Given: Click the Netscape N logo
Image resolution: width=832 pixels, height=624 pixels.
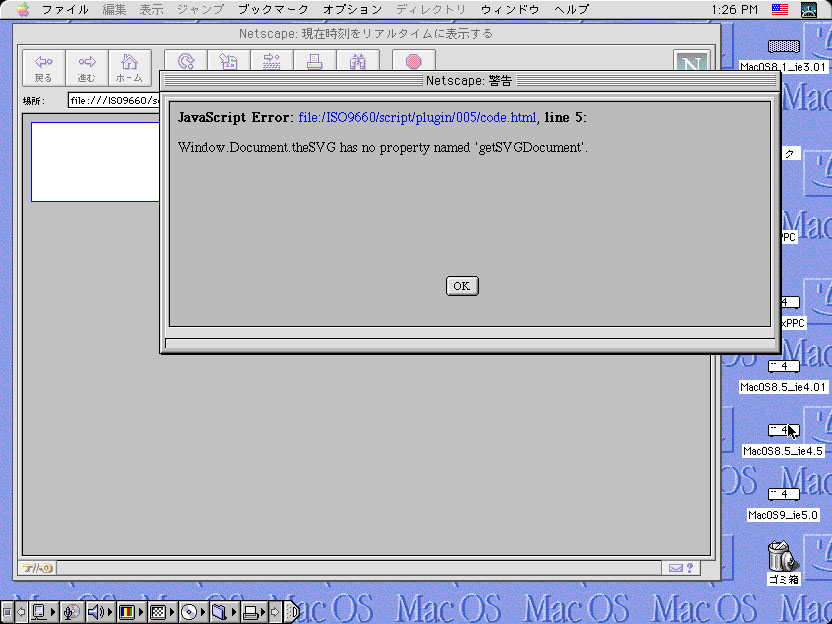Looking at the screenshot, I should coord(691,61).
